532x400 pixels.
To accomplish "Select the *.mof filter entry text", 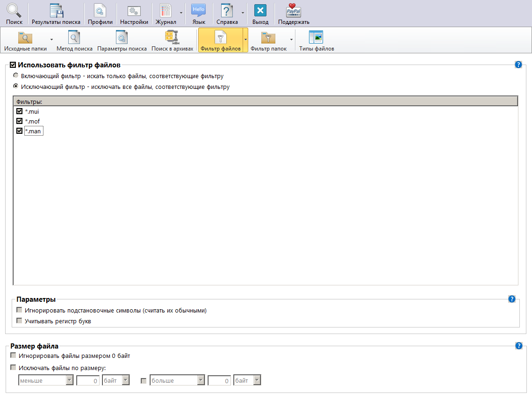I will tap(32, 121).
